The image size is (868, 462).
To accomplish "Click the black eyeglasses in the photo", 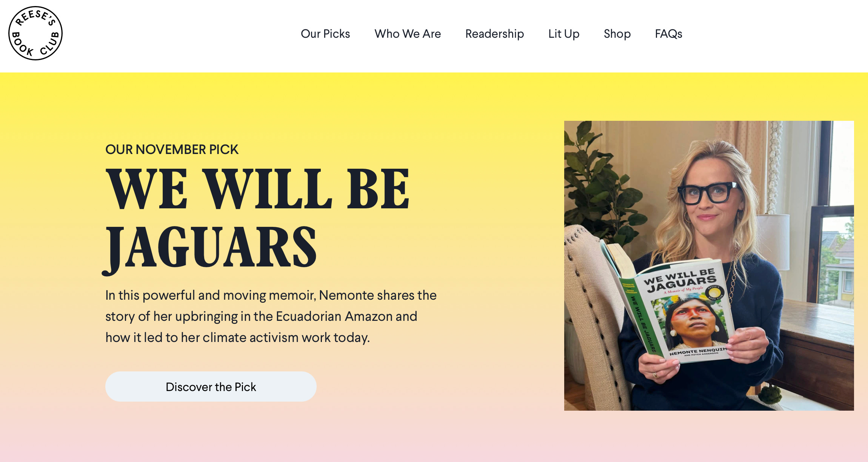I will (709, 193).
